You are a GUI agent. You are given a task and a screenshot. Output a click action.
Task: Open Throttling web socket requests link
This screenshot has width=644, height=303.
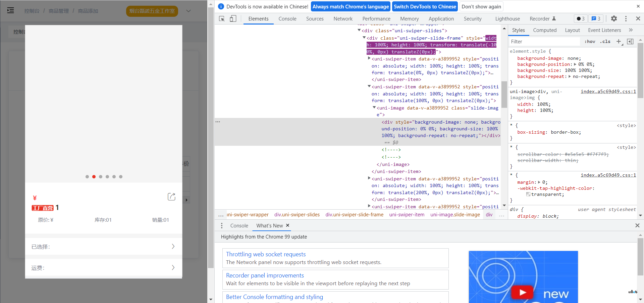tap(266, 254)
